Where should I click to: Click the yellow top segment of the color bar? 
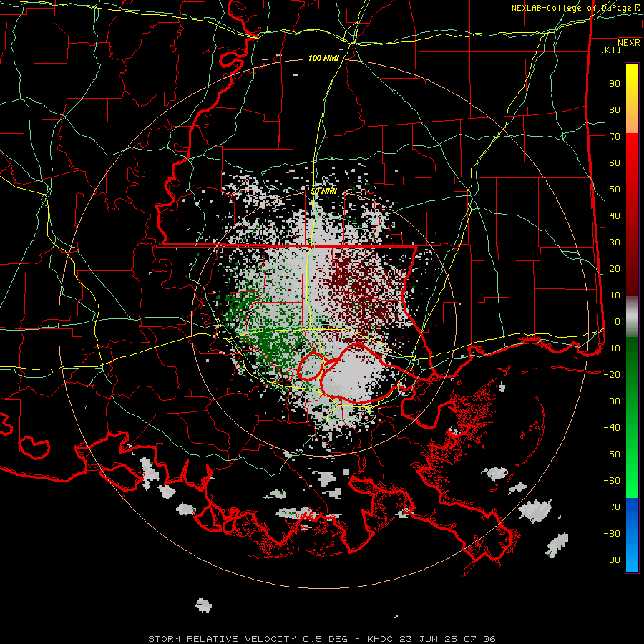pyautogui.click(x=632, y=99)
